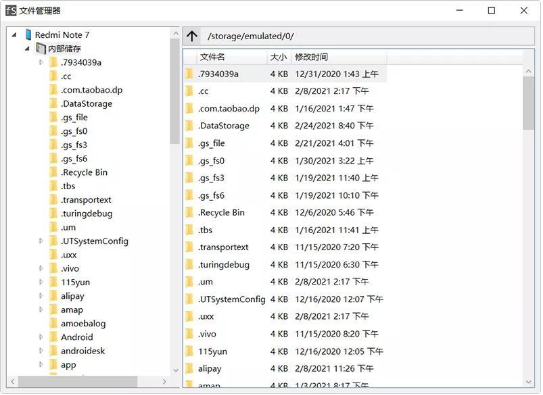
Task: Go up one directory with the arrow
Action: 192,36
